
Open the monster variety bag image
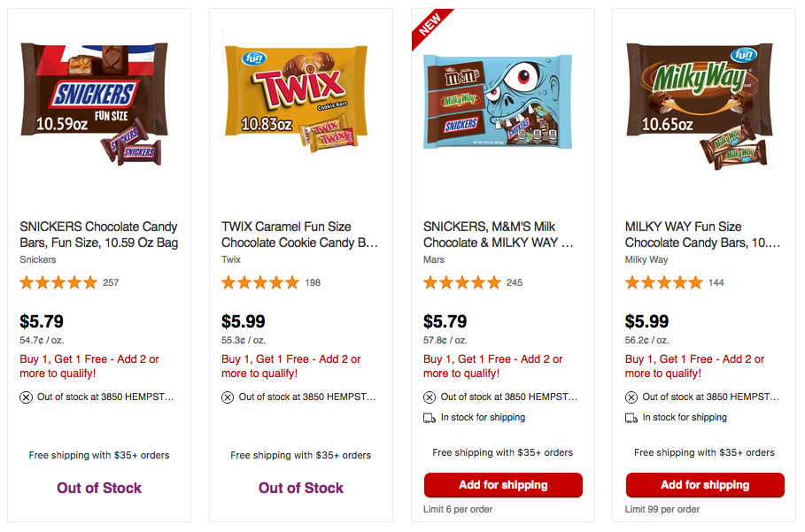tap(498, 102)
